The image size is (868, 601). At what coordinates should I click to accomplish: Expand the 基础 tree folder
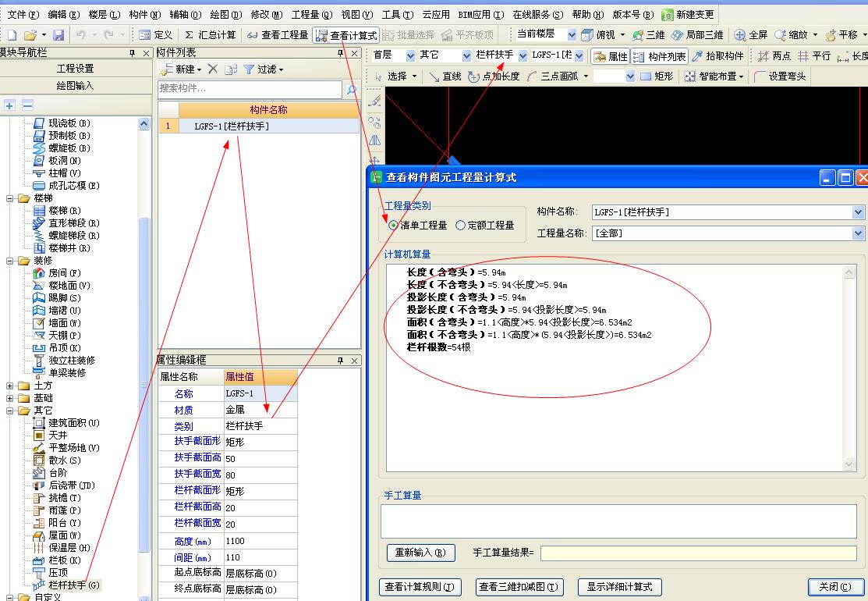(x=9, y=398)
